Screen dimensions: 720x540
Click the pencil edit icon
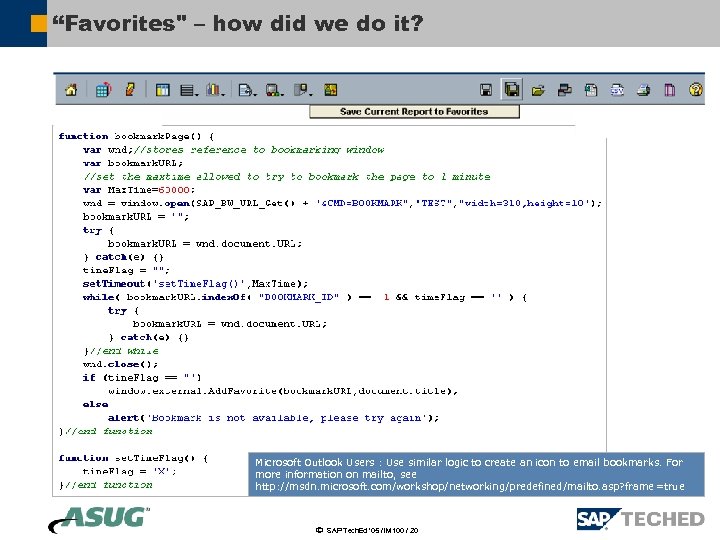click(130, 89)
